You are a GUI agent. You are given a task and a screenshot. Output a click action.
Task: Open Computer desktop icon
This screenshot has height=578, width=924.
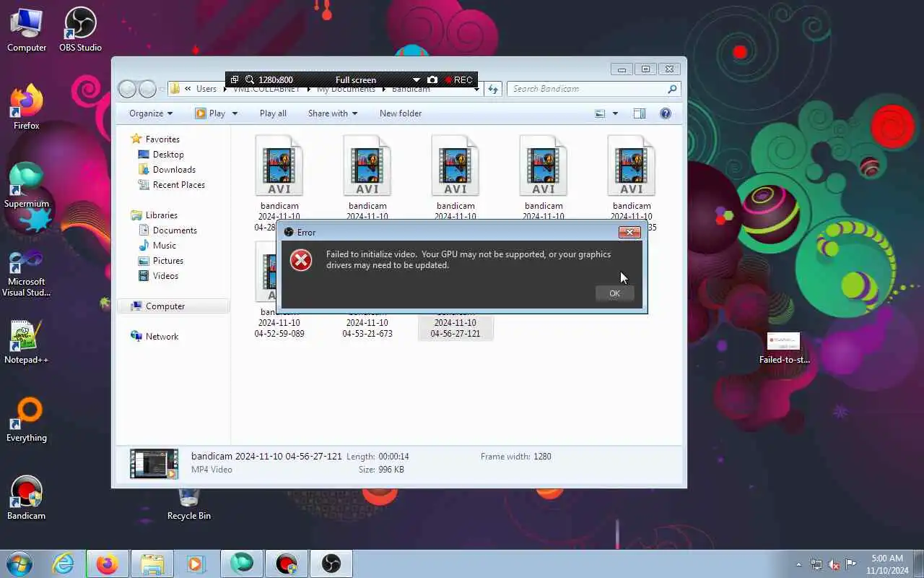(27, 30)
